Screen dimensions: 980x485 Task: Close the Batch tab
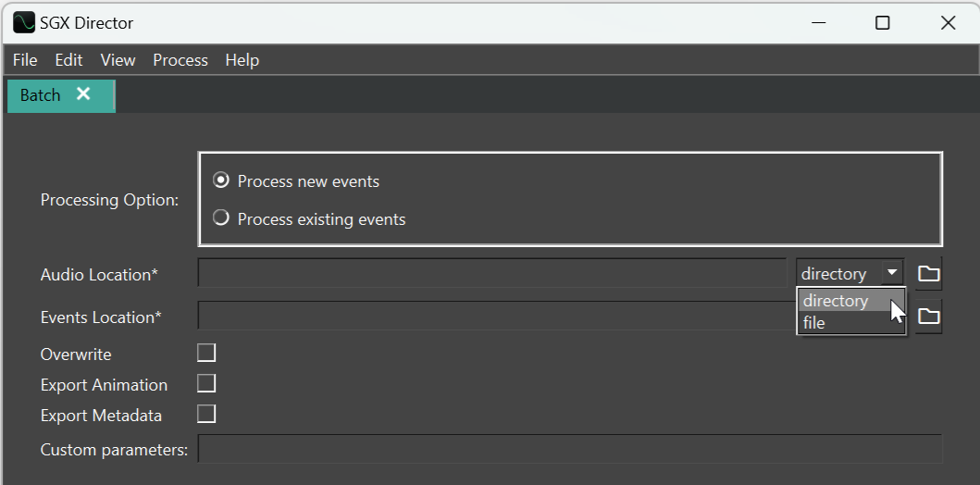coord(83,94)
